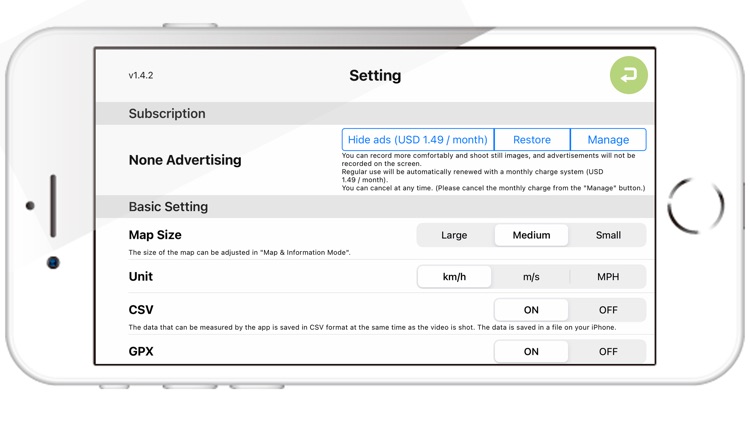Set Map Size to Small
The image size is (750, 422).
[x=608, y=235]
